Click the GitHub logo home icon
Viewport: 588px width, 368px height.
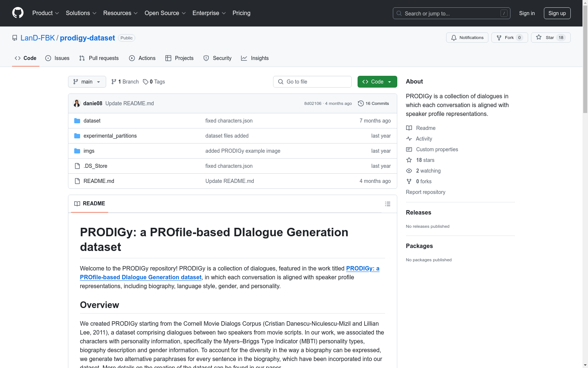18,13
